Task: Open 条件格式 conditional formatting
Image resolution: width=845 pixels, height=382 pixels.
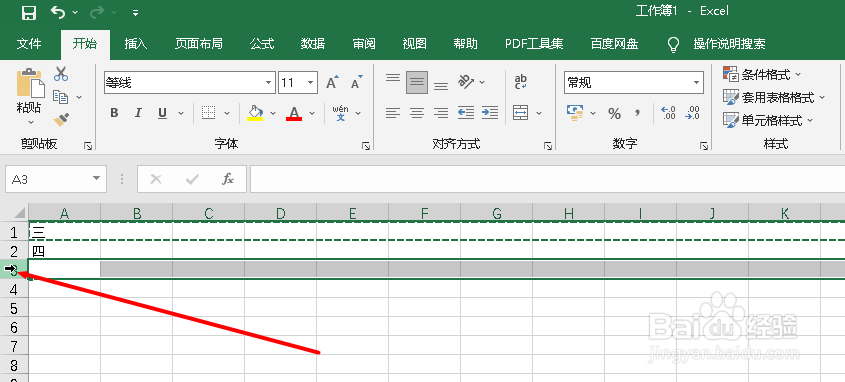Action: (762, 74)
